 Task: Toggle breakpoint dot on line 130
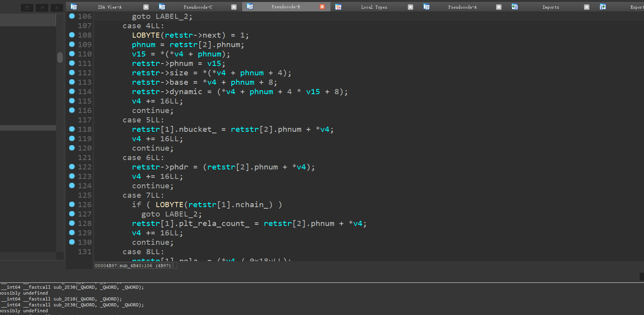[x=72, y=242]
